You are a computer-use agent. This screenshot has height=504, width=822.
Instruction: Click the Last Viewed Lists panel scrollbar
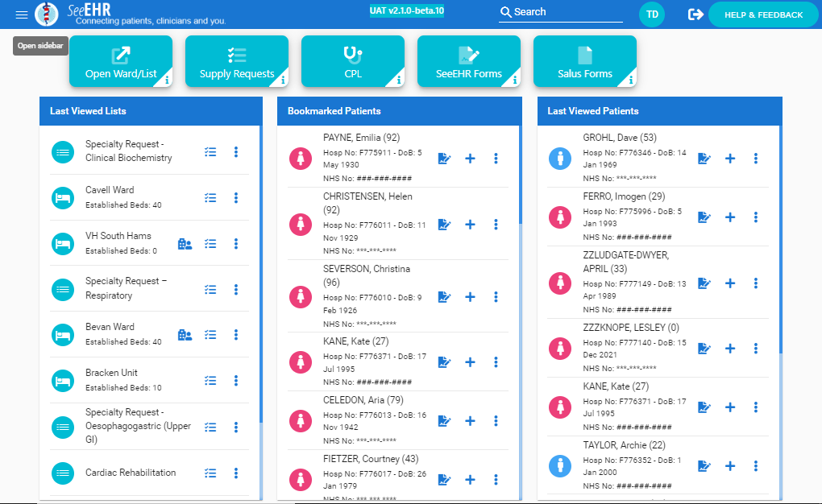click(x=261, y=274)
